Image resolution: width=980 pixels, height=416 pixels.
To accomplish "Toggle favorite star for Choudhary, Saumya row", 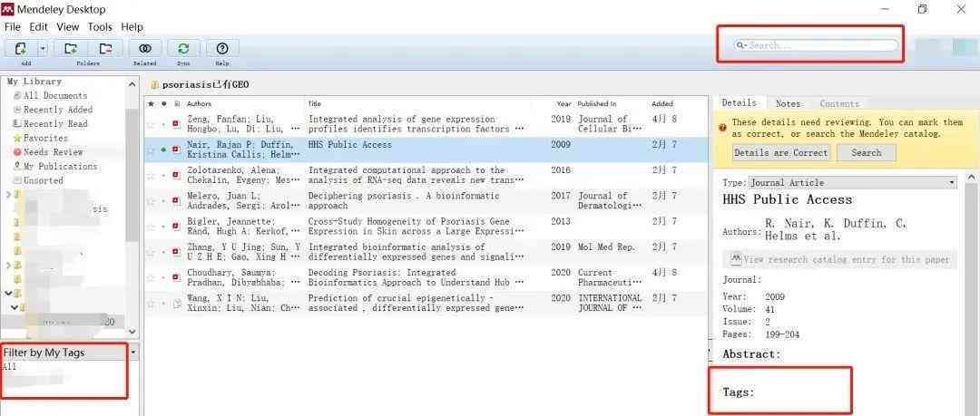I will pyautogui.click(x=151, y=278).
